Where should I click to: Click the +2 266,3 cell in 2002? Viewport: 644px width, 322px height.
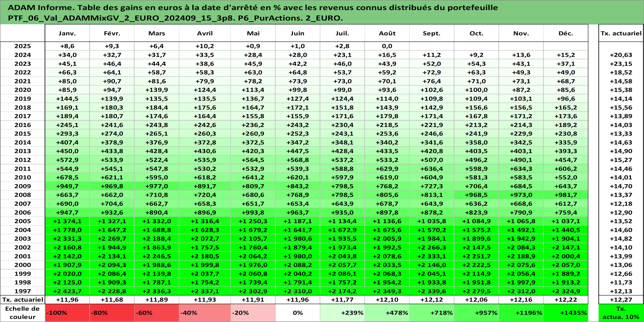(432, 247)
